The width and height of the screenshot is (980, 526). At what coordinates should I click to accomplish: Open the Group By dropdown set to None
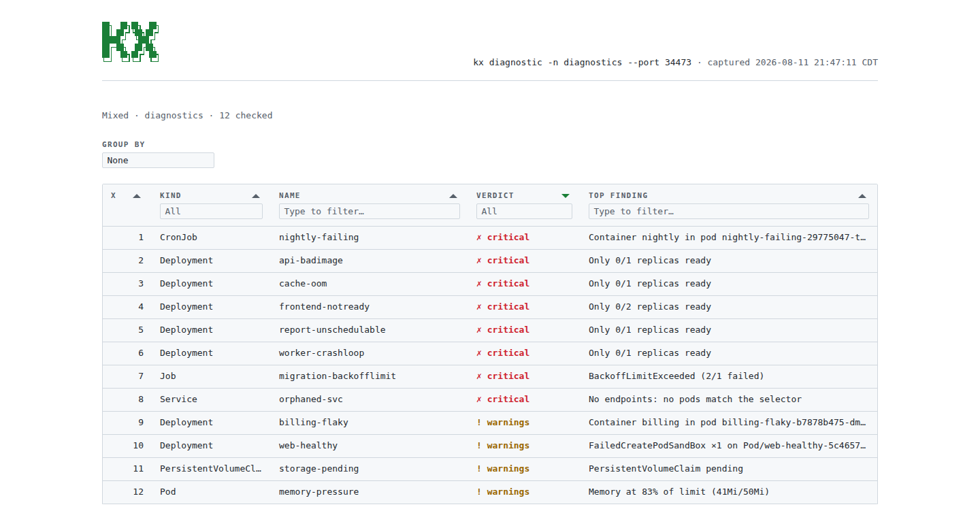click(x=158, y=161)
